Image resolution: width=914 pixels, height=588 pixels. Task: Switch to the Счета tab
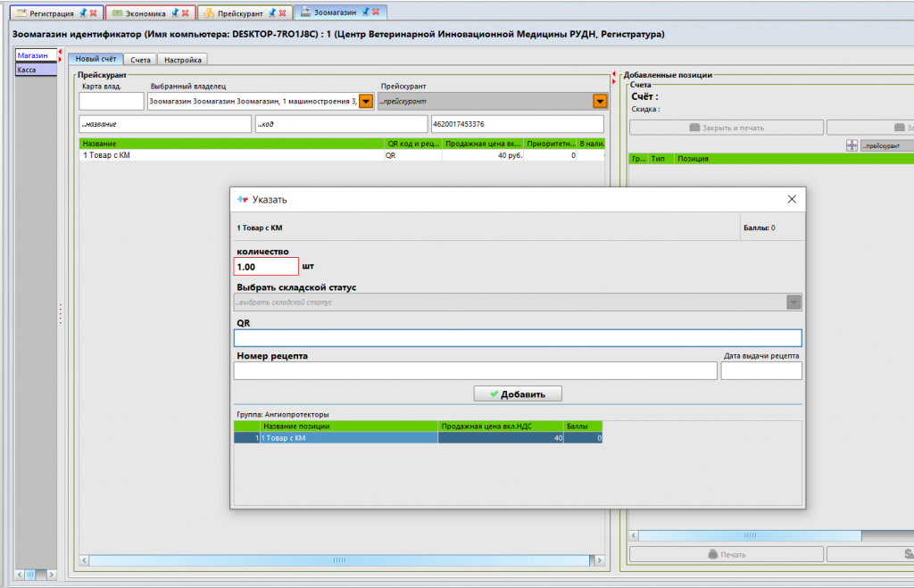tap(140, 60)
